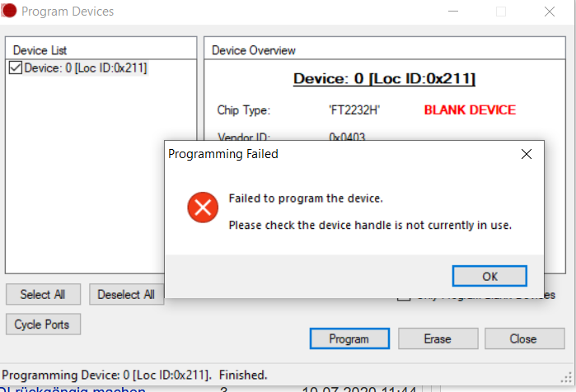576x392 pixels.
Task: Close the Programming Failed dialog with X
Action: 527,154
